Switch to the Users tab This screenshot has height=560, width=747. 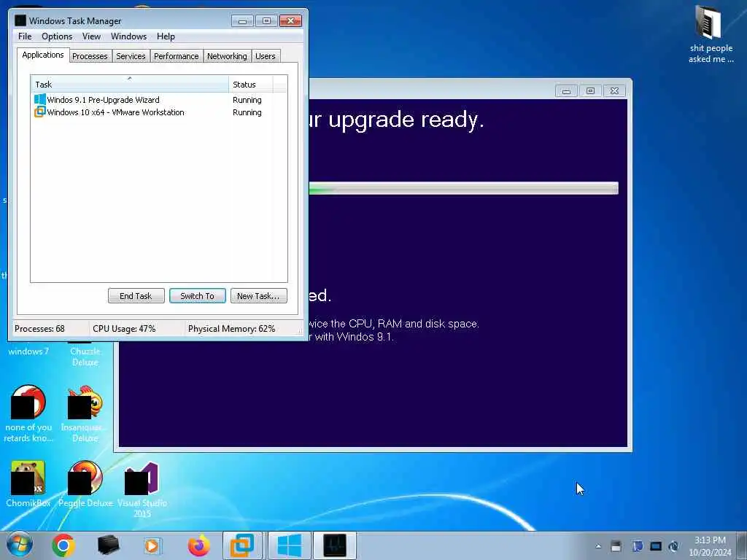(266, 56)
